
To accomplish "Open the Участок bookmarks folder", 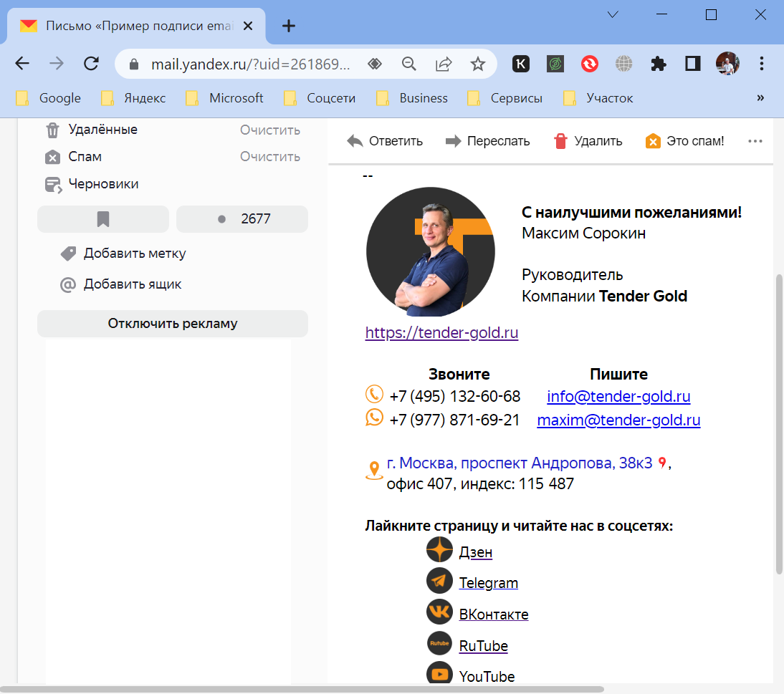I will point(598,98).
